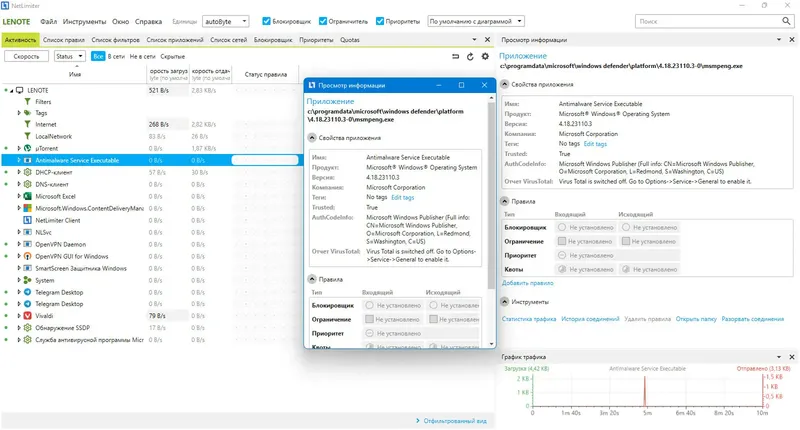Uncheck the Блокировщик checkbox in toolbar
Screen dimensions: 800x430
coord(266,21)
